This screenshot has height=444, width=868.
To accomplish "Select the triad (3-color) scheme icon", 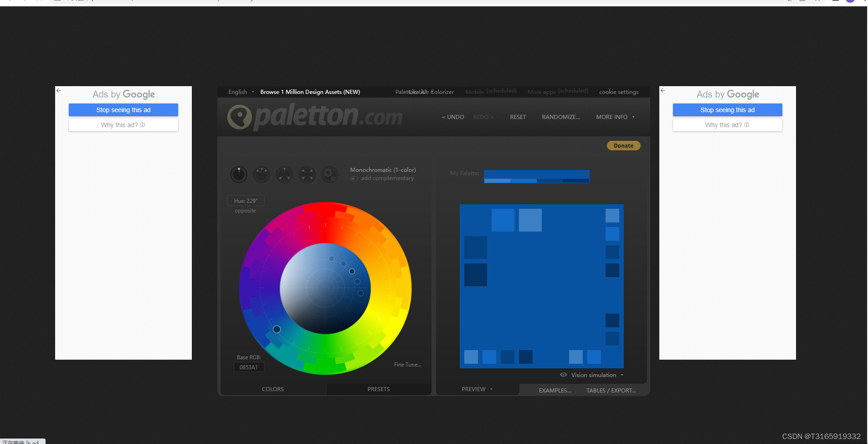I will coord(284,175).
